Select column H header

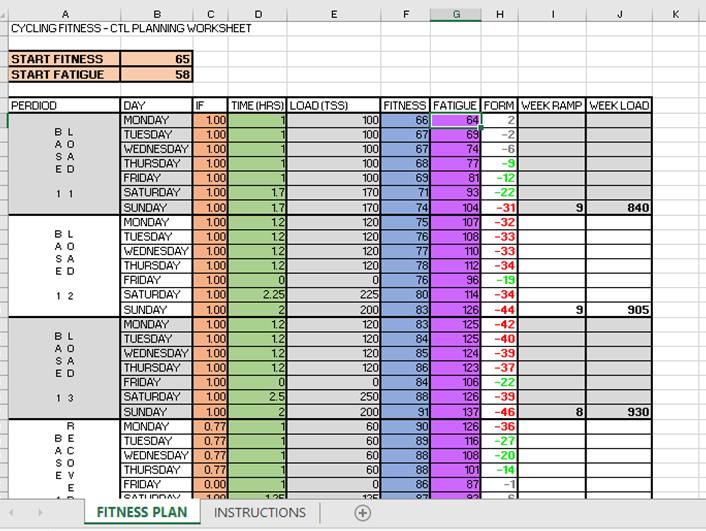[x=500, y=14]
